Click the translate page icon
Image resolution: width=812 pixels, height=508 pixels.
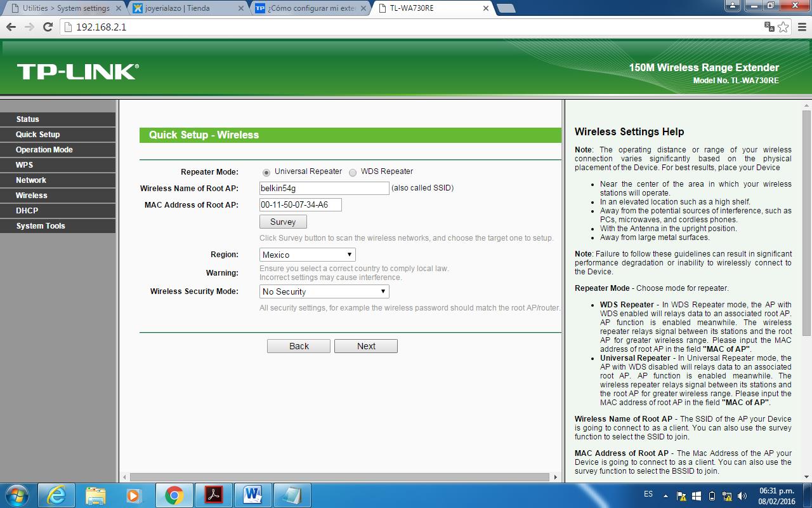pos(769,27)
